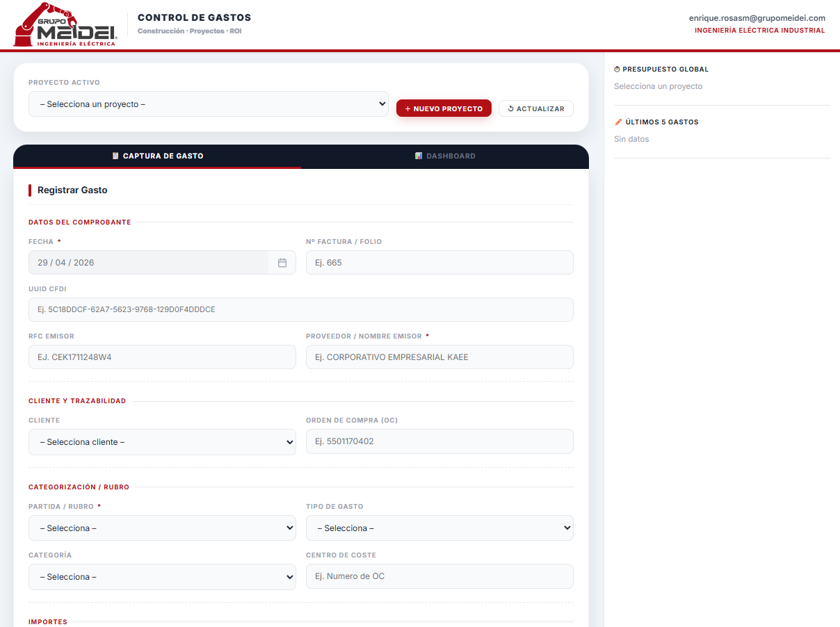Click the 'Selecciona un proyecto' budget text
Image resolution: width=840 pixels, height=627 pixels.
tap(658, 86)
